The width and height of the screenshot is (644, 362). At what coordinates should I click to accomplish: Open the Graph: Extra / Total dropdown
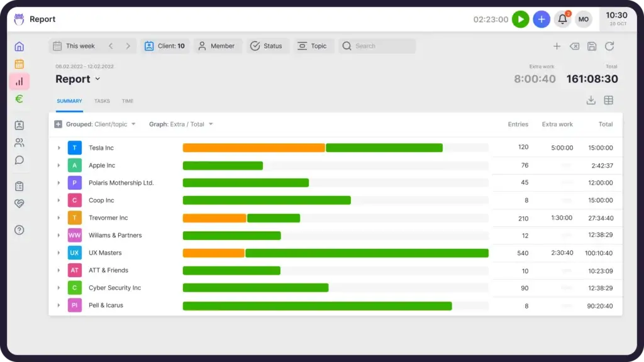tap(181, 124)
